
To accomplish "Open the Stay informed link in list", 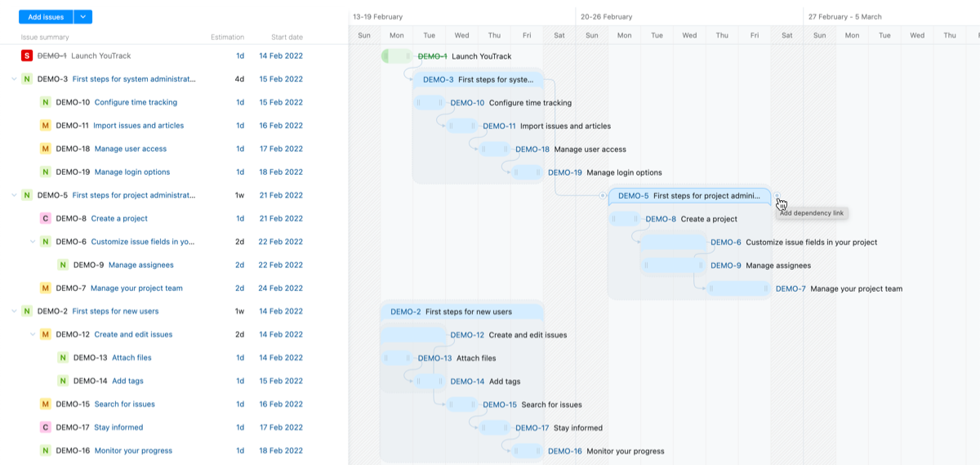I will pos(118,427).
